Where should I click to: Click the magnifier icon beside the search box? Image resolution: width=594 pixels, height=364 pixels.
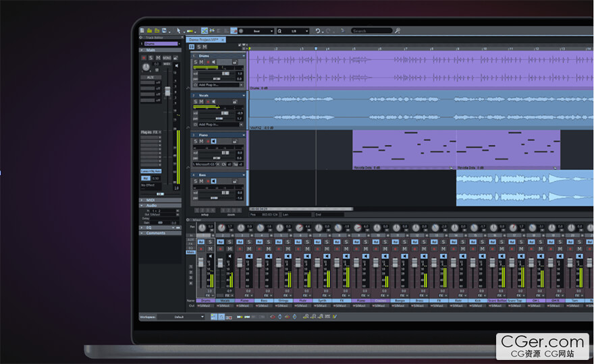click(x=398, y=31)
